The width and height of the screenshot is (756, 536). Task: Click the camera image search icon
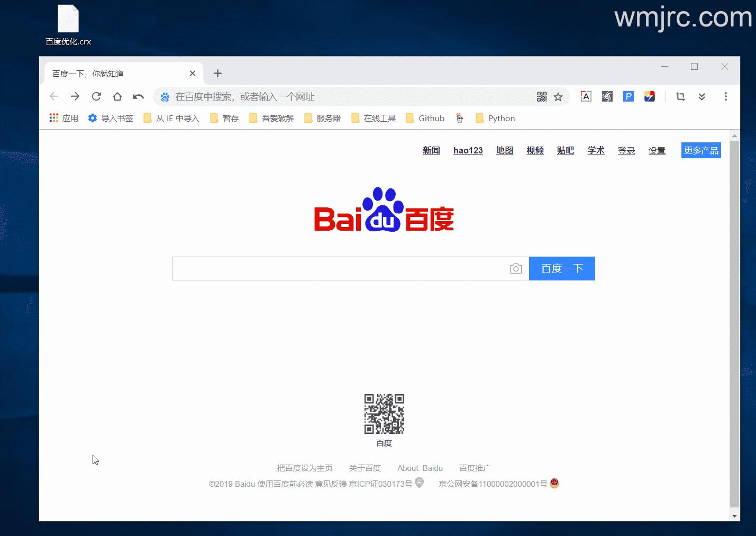pos(516,269)
